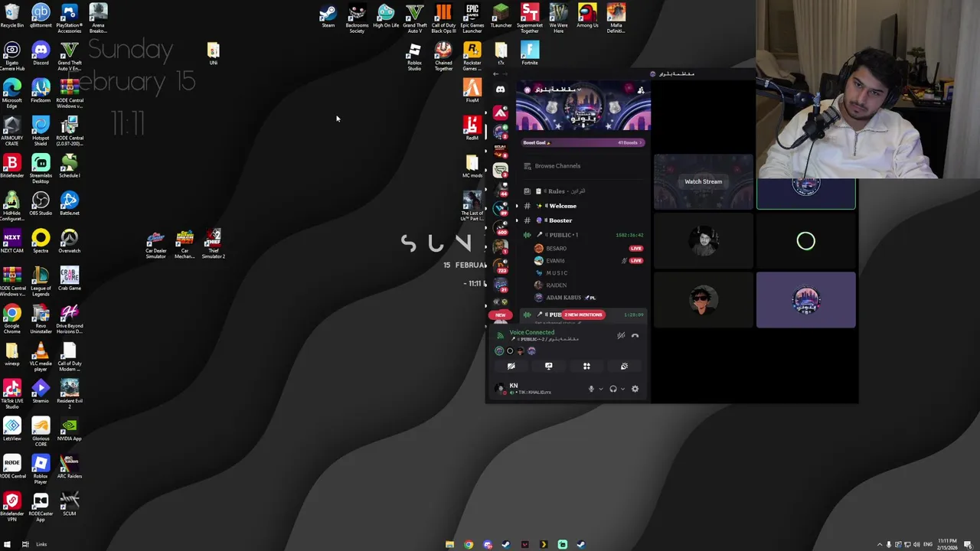Select EVAN16 LIVE stream badge
This screenshot has height=551, width=980.
coord(636,261)
